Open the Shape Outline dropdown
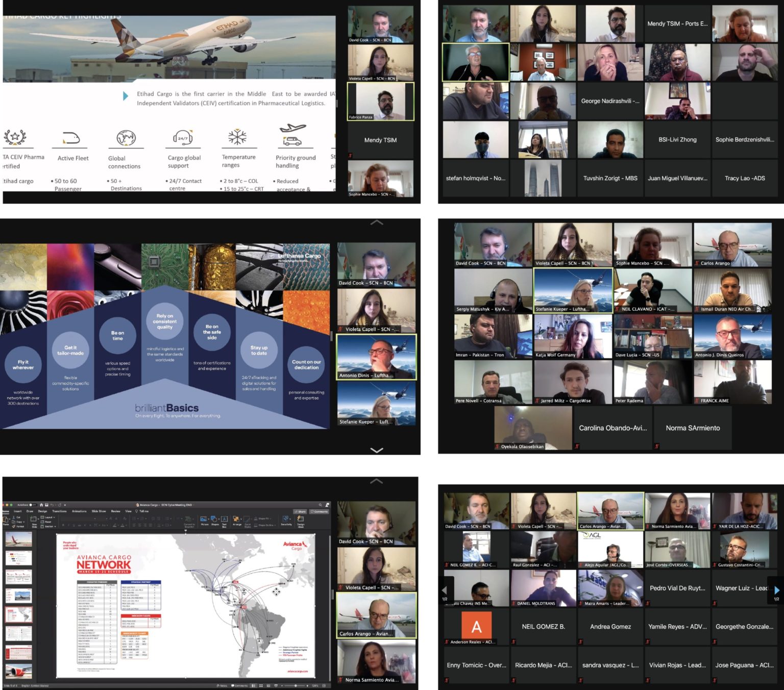 click(x=265, y=525)
